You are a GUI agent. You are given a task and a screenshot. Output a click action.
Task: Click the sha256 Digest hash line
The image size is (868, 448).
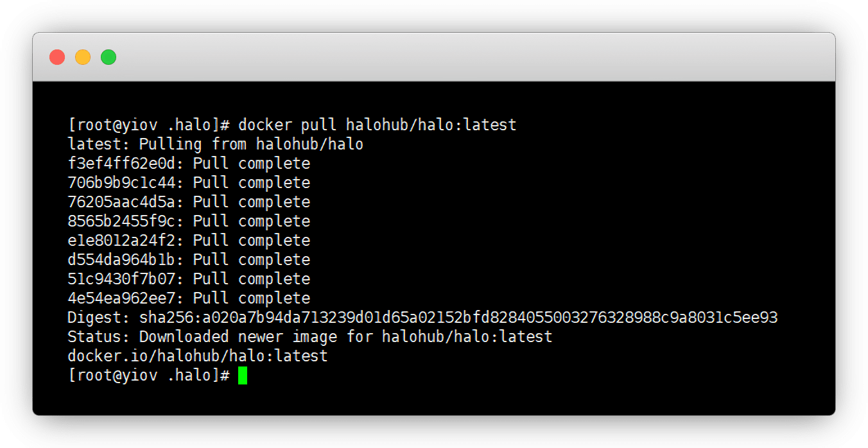click(422, 317)
